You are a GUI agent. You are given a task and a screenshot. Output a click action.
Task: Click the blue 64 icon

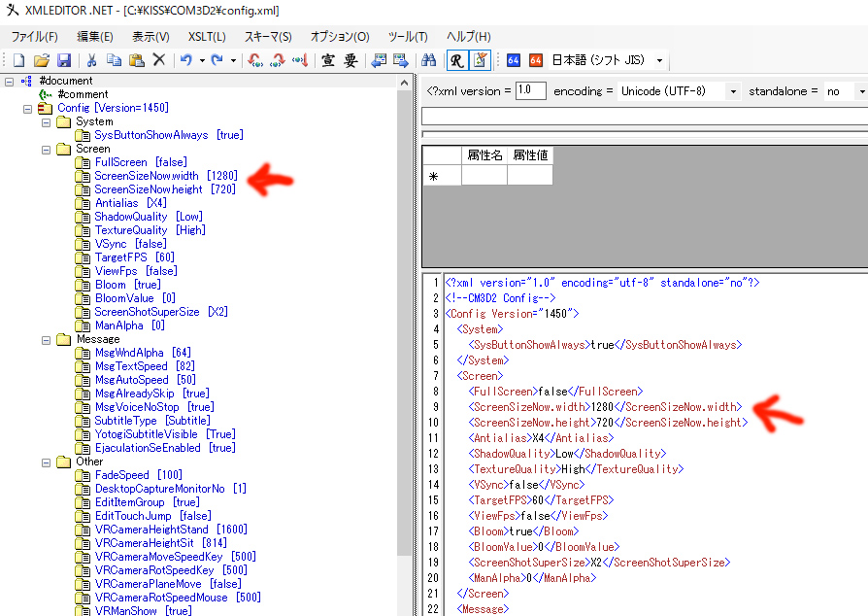pyautogui.click(x=514, y=60)
